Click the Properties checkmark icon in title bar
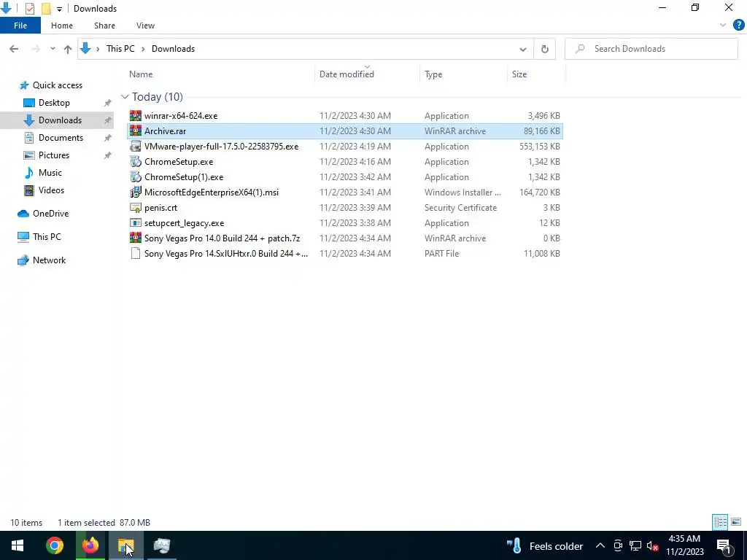 pos(29,8)
